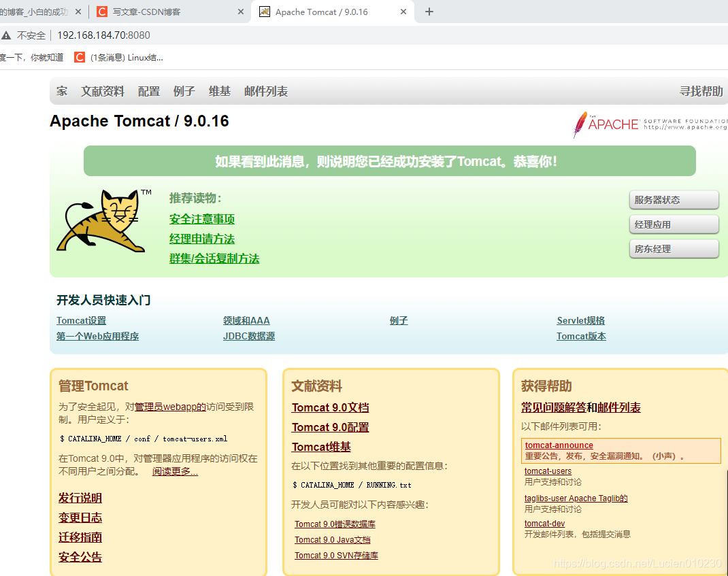This screenshot has width=728, height=576.
Task: Click the 房东经理 button
Action: tap(674, 250)
